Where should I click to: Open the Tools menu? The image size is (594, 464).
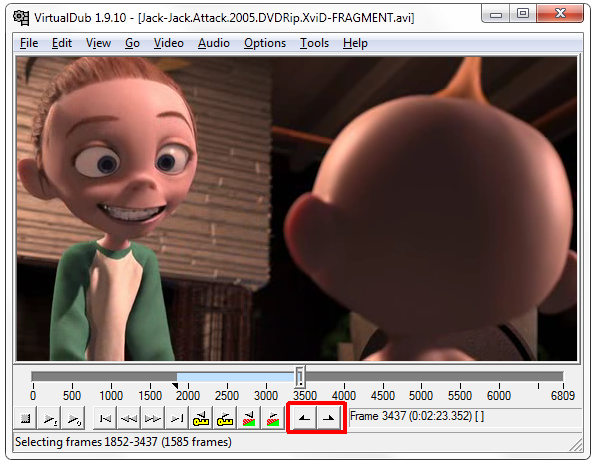click(314, 43)
